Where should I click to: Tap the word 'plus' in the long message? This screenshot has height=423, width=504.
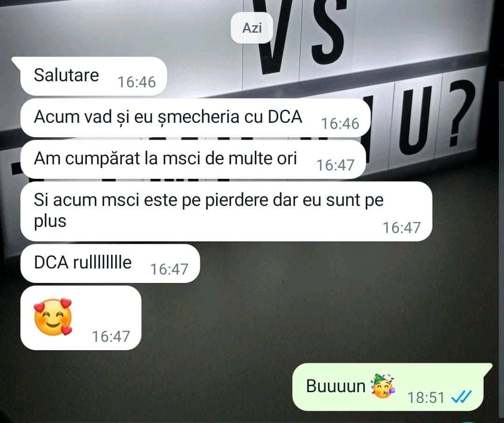click(x=50, y=222)
